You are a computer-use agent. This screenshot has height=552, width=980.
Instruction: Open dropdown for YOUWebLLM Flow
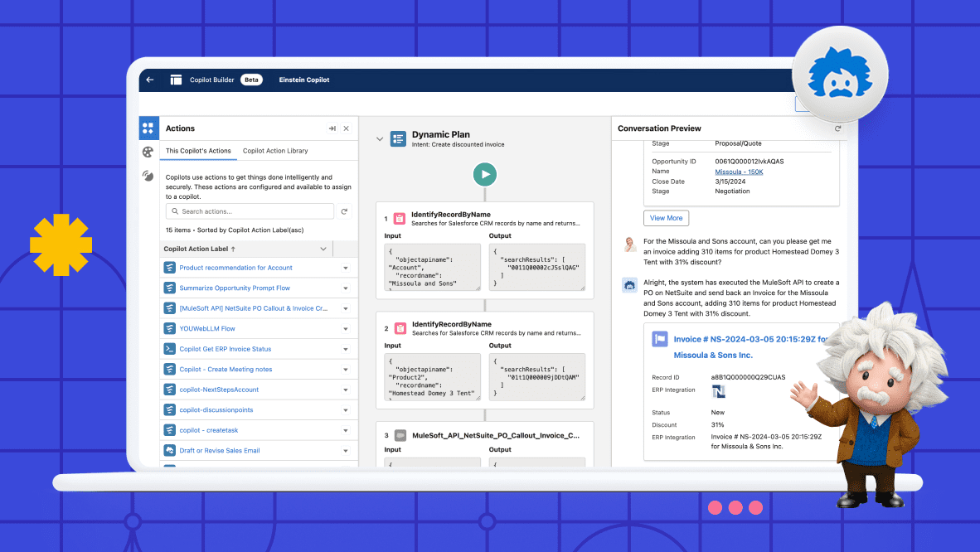[x=345, y=329]
